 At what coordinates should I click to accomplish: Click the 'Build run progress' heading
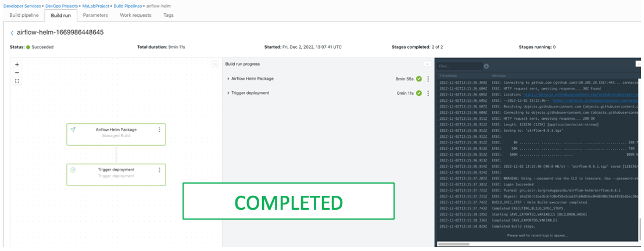click(x=242, y=64)
